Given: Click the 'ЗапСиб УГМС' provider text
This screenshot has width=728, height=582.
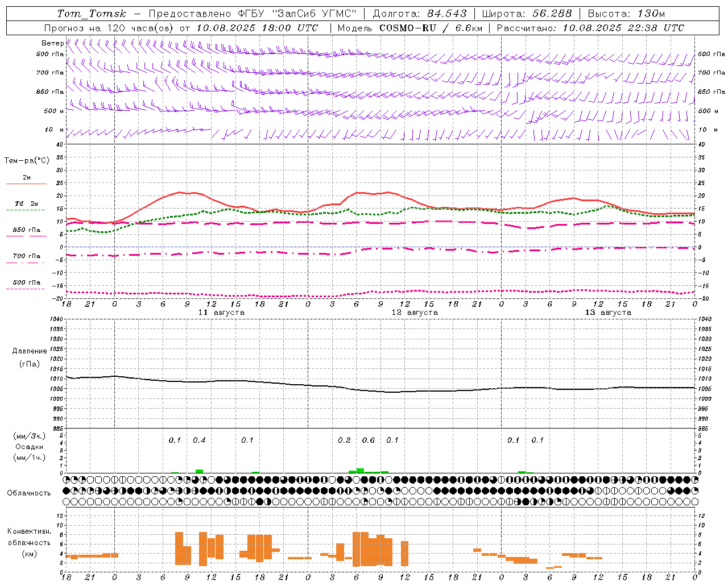Looking at the screenshot, I should (x=314, y=14).
